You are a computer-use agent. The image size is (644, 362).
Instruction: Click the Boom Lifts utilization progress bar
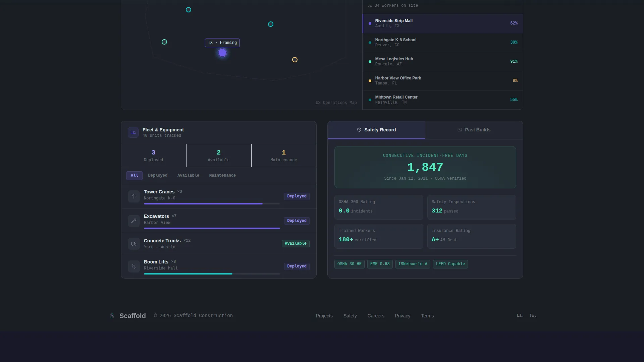click(x=212, y=274)
